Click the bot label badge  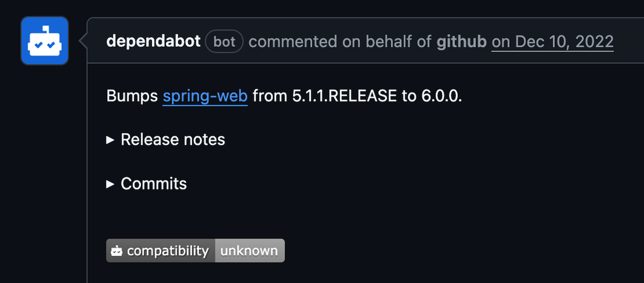click(x=224, y=41)
